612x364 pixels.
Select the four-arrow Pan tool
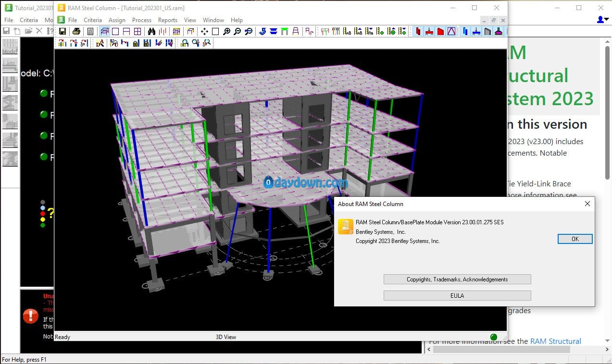point(204,31)
